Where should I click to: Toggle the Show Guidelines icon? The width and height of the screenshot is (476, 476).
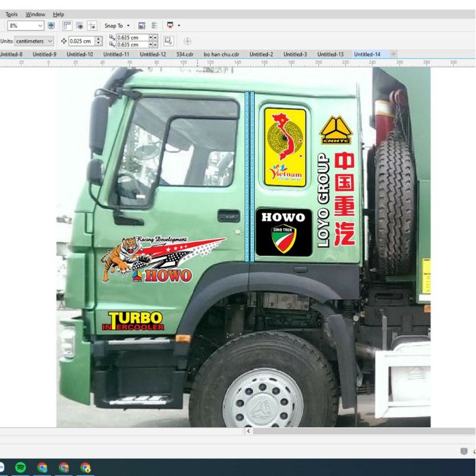(x=92, y=26)
